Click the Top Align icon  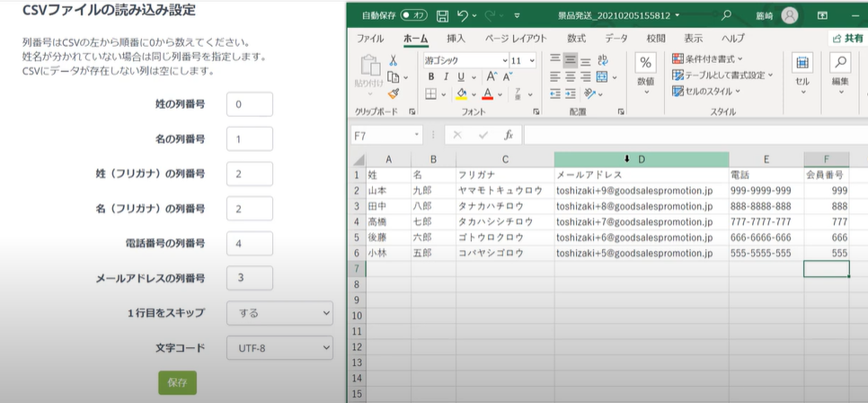[x=555, y=60]
